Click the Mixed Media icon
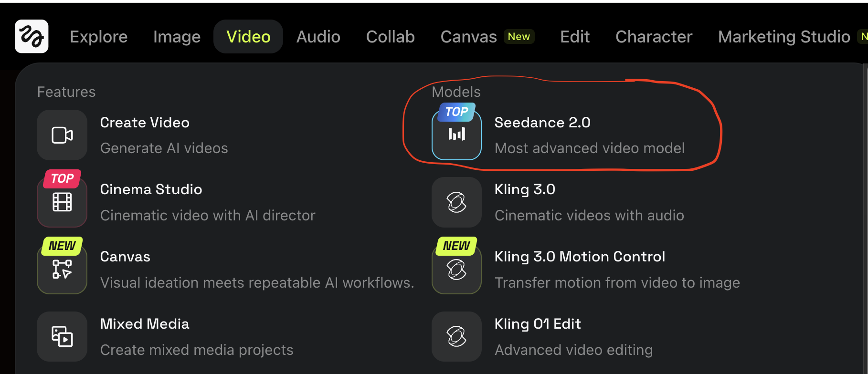This screenshot has width=868, height=374. pos(62,336)
